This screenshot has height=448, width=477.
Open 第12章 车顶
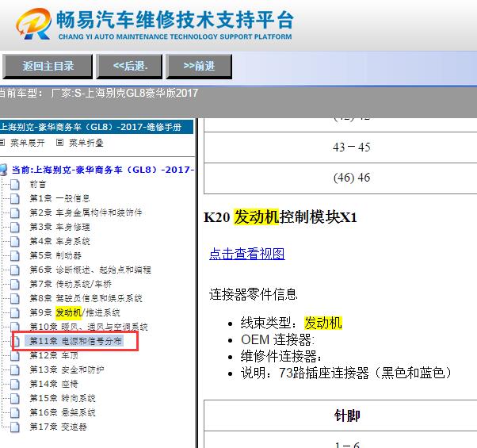(54, 355)
